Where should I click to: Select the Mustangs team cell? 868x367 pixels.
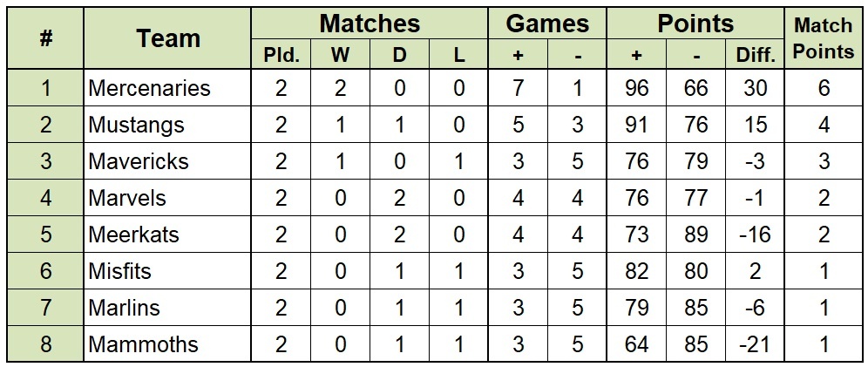point(167,125)
